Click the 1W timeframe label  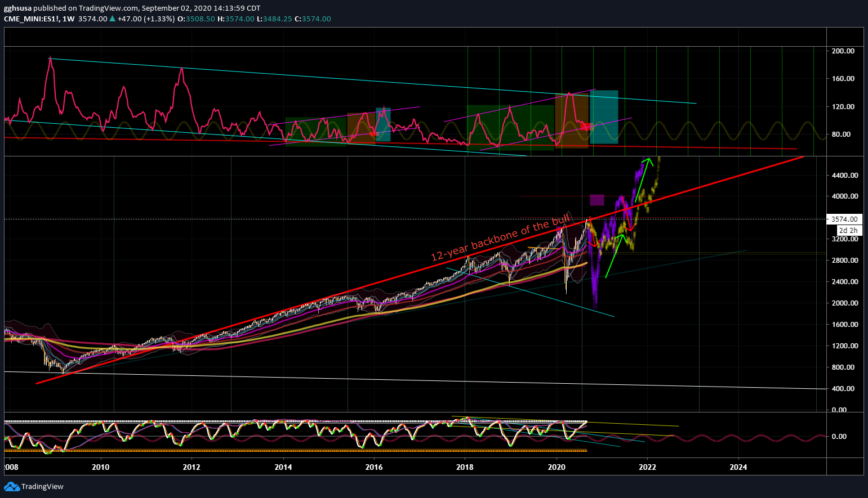[x=69, y=19]
